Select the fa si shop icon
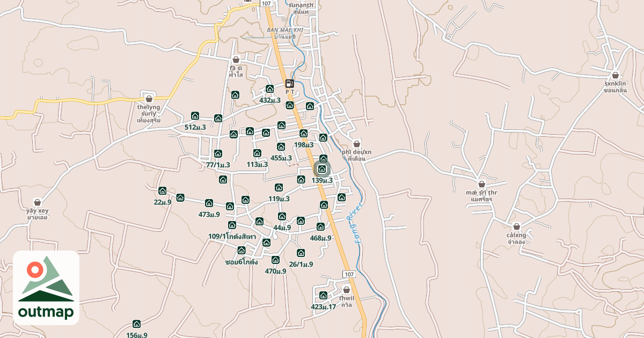The height and width of the screenshot is (338, 644). coord(236,60)
